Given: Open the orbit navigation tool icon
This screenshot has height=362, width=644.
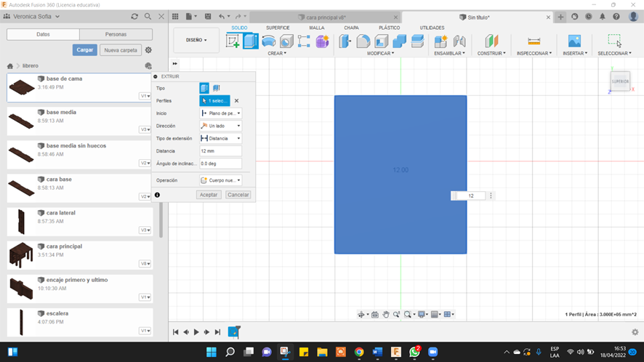Looking at the screenshot, I should (x=361, y=314).
